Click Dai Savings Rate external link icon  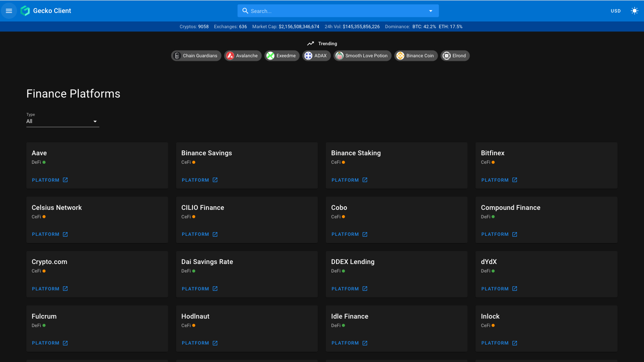point(215,289)
